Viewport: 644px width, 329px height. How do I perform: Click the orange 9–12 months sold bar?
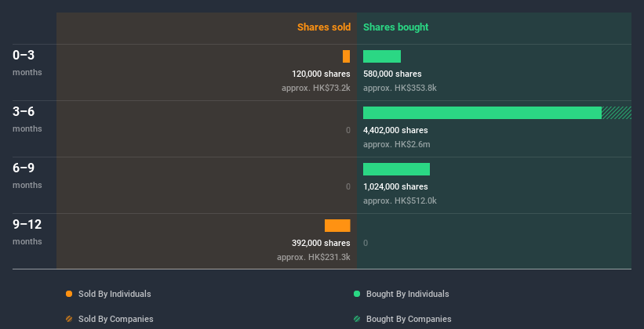(x=337, y=226)
